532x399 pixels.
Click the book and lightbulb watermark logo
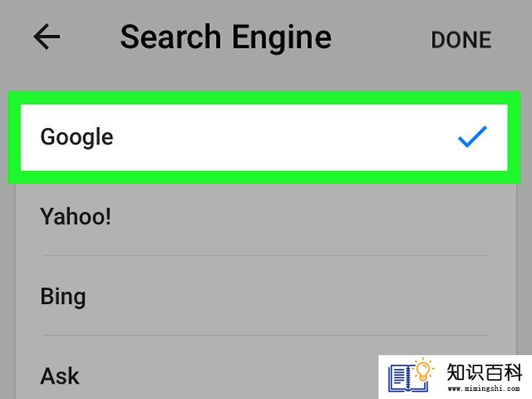pyautogui.click(x=411, y=376)
